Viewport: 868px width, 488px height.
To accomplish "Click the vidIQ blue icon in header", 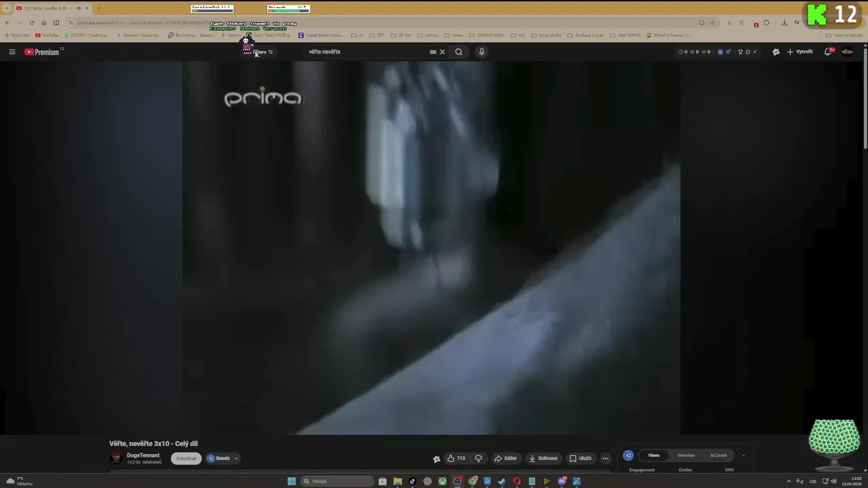I will [720, 52].
